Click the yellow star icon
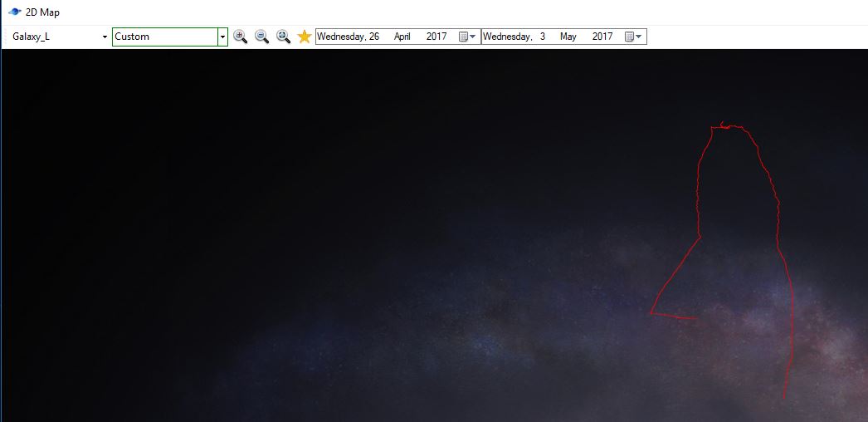This screenshot has width=868, height=422. click(305, 37)
